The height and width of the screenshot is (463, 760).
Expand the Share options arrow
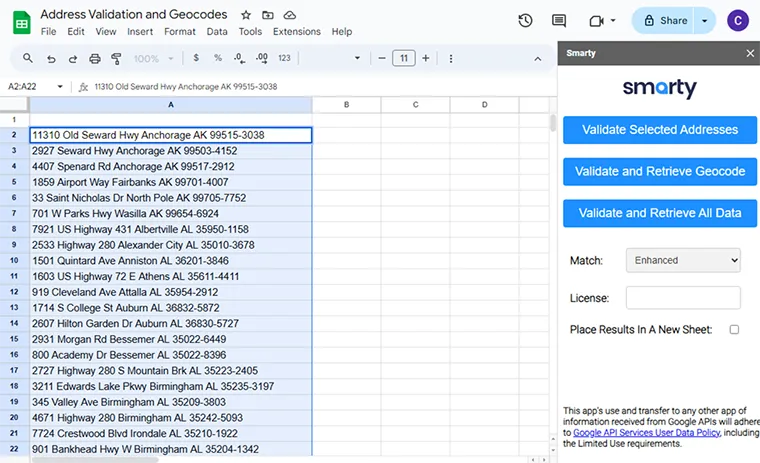pyautogui.click(x=706, y=21)
